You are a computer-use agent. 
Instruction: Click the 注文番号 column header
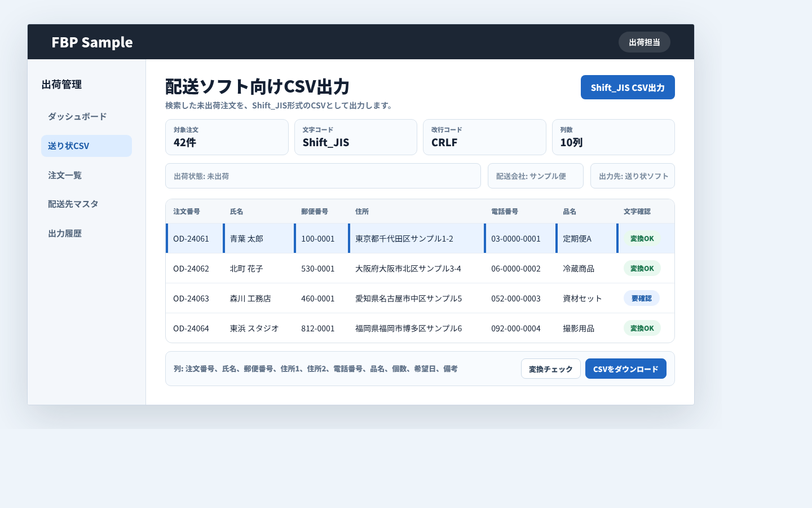pos(187,212)
